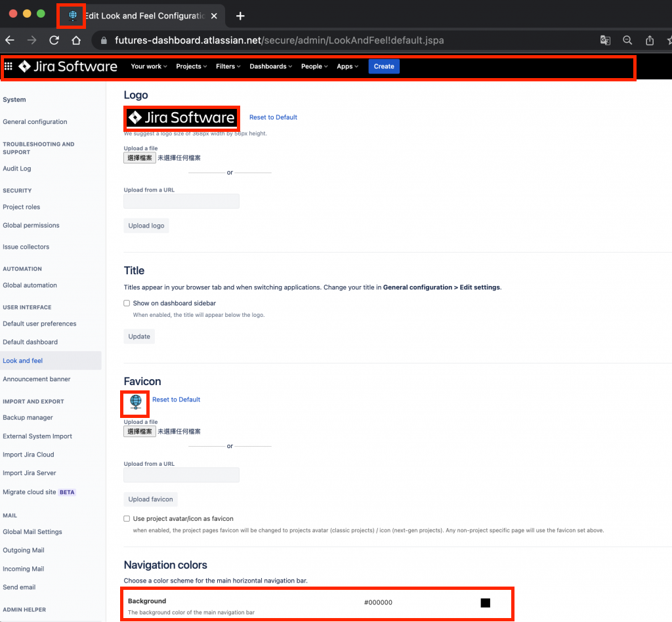The width and height of the screenshot is (672, 622).
Task: Click the Upload logo button
Action: point(146,226)
